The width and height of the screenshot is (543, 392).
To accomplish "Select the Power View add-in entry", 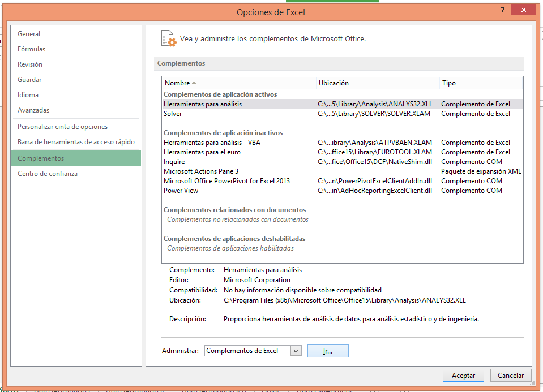I will [181, 191].
